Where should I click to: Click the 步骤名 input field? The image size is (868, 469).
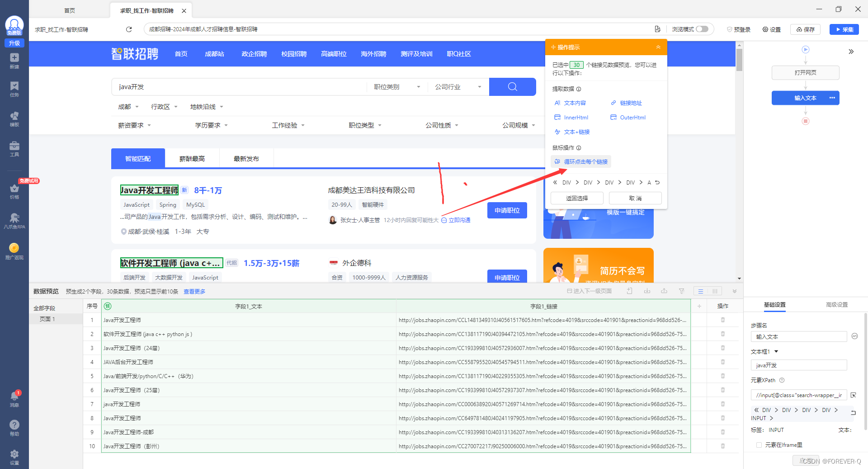[x=799, y=336]
